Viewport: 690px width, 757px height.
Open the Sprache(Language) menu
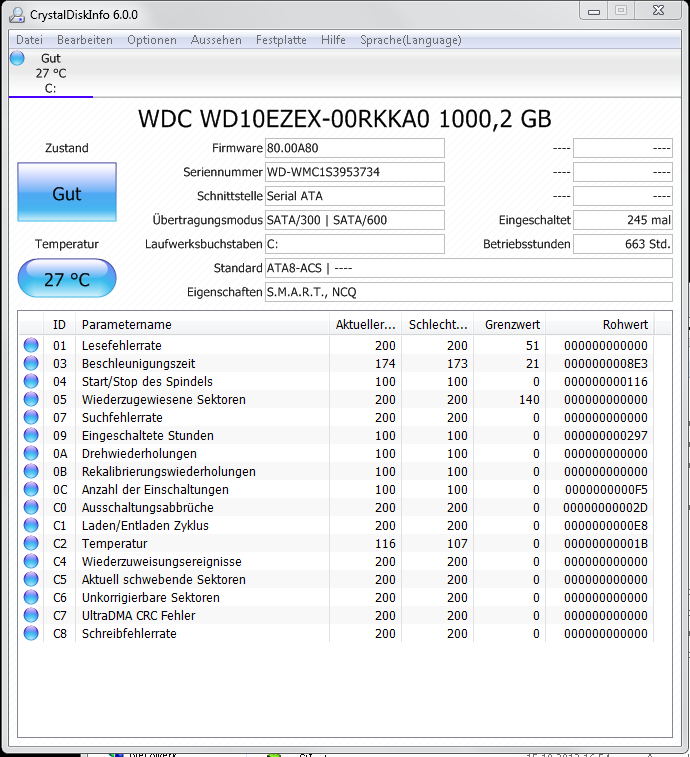pyautogui.click(x=410, y=40)
